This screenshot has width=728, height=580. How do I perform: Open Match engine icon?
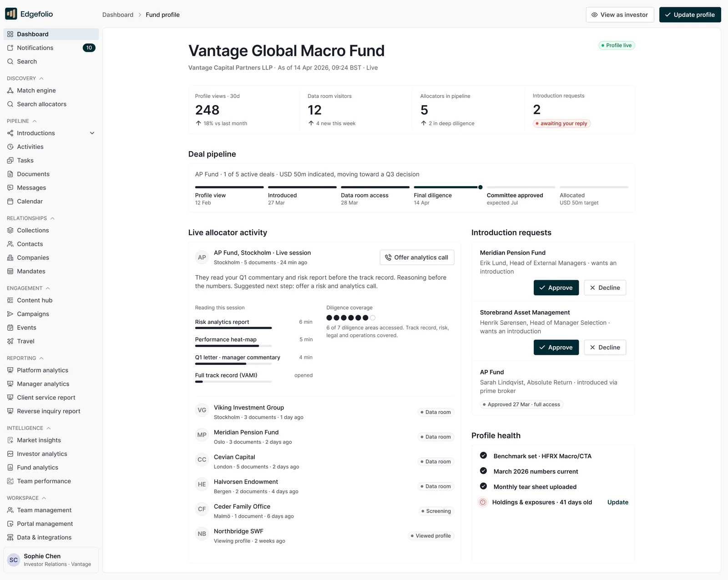click(10, 91)
